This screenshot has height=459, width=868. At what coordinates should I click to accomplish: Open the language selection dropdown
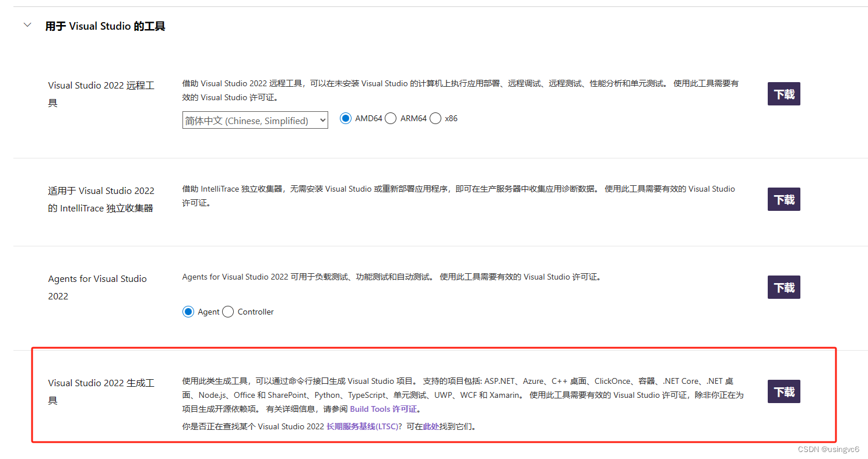tap(255, 121)
